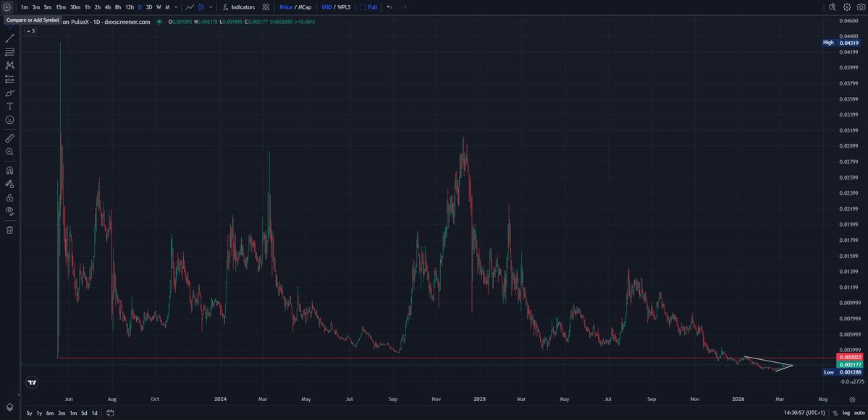Screen dimensions: 868x420
Task: Select the trend line drawing tool
Action: click(x=9, y=38)
